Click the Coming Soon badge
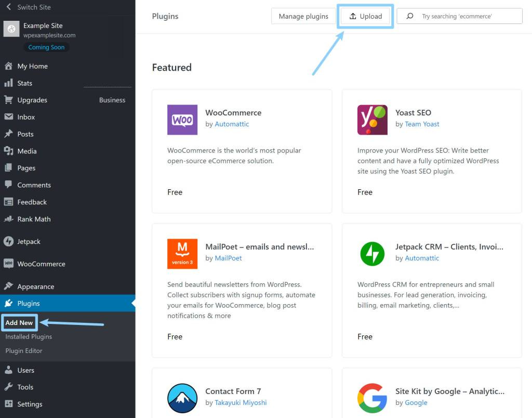Image resolution: width=532 pixels, height=418 pixels. (46, 47)
